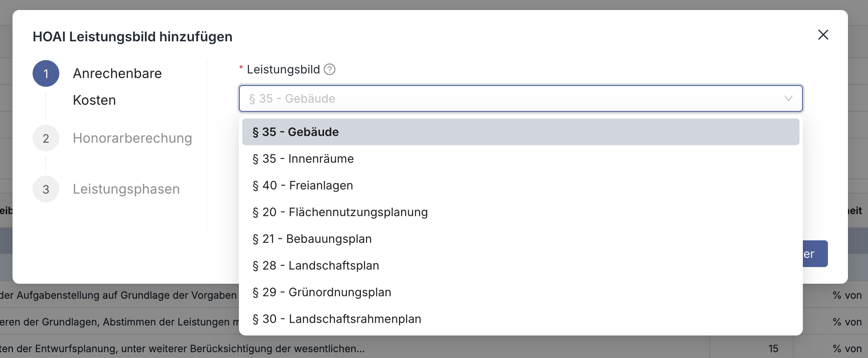Image resolution: width=868 pixels, height=358 pixels.
Task: Click into the Leistungsbild search field
Action: (x=501, y=98)
